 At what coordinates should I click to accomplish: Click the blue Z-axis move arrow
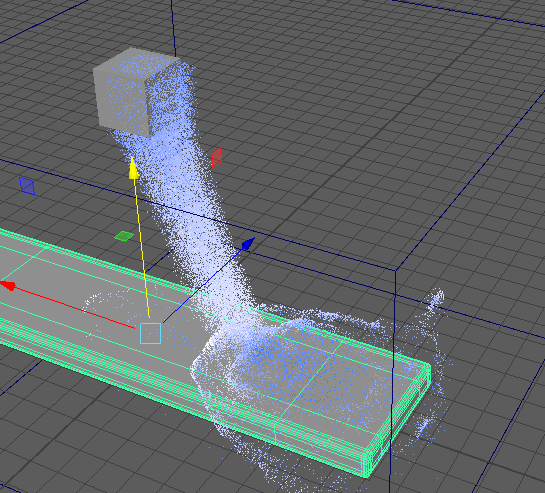tap(248, 244)
